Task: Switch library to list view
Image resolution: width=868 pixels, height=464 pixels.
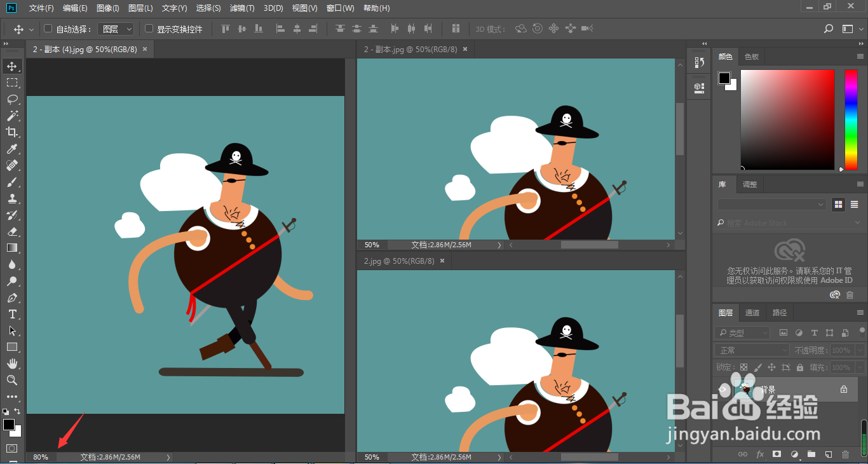Action: pos(854,204)
